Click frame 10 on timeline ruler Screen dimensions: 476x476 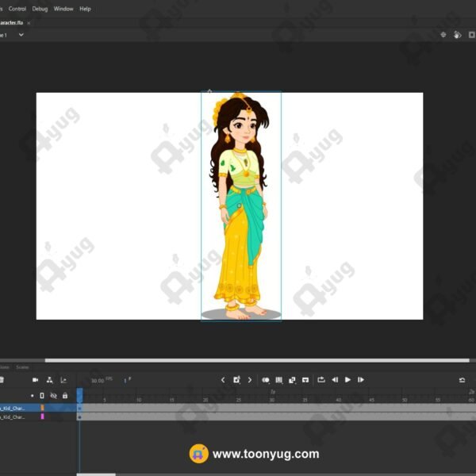pyautogui.click(x=139, y=400)
